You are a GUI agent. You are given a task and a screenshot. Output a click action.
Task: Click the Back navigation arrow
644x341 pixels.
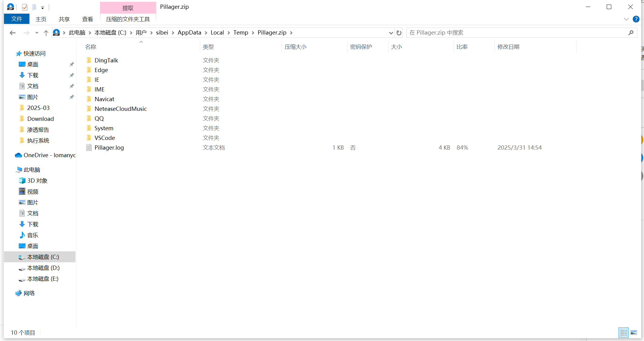(x=12, y=33)
